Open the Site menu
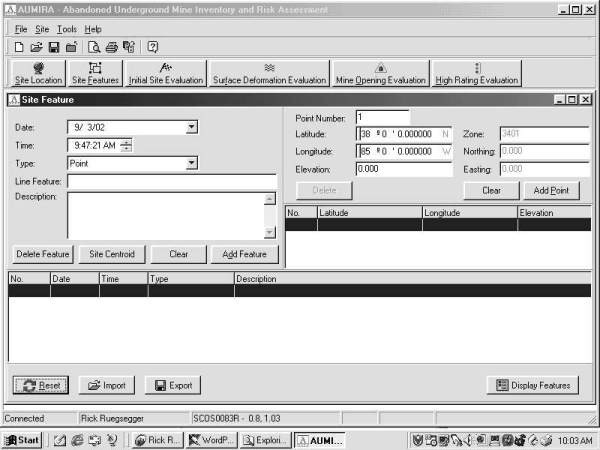This screenshot has width=600, height=450. pyautogui.click(x=42, y=29)
